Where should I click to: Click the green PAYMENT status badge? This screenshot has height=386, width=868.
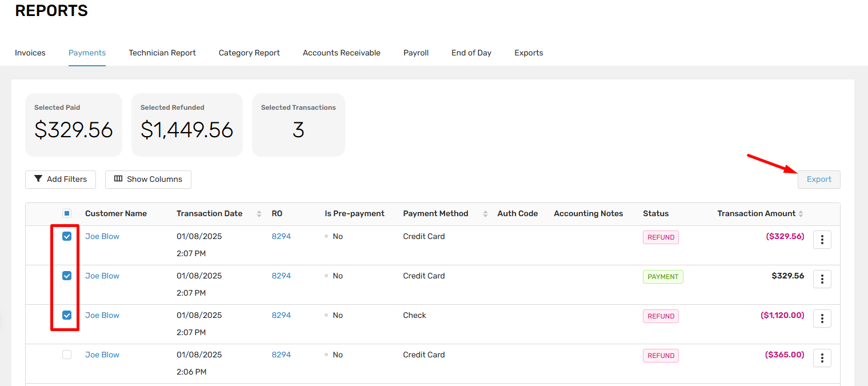pyautogui.click(x=663, y=277)
